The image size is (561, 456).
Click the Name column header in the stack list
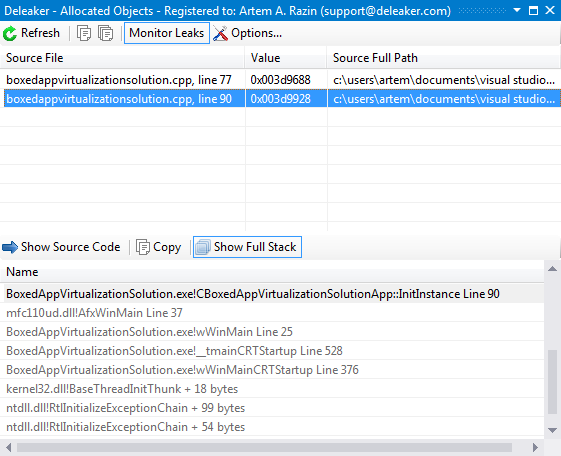(272, 272)
